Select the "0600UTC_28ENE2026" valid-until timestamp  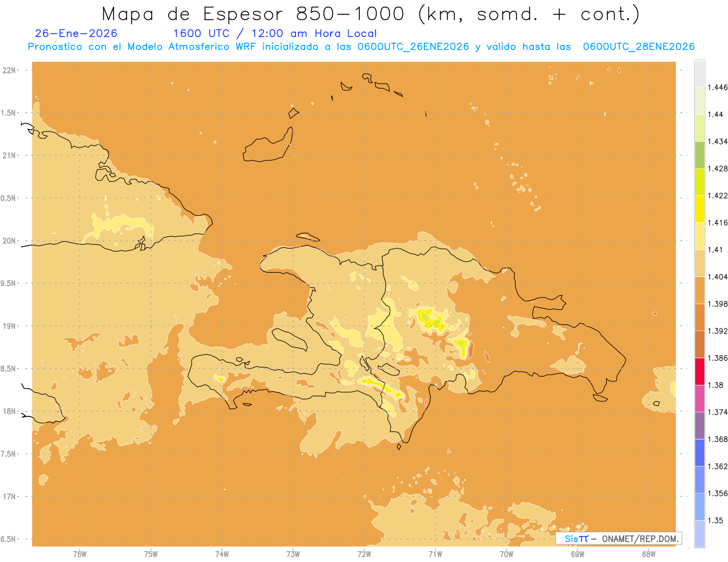click(639, 47)
